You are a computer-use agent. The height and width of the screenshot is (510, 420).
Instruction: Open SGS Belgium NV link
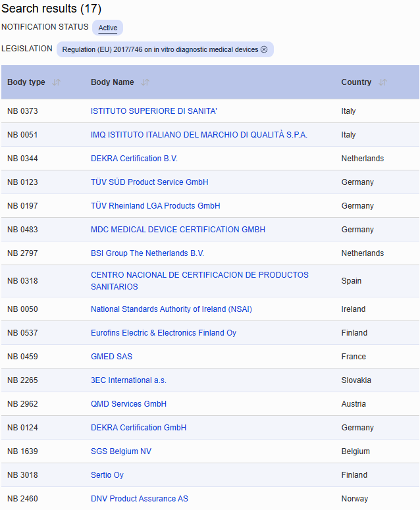121,451
